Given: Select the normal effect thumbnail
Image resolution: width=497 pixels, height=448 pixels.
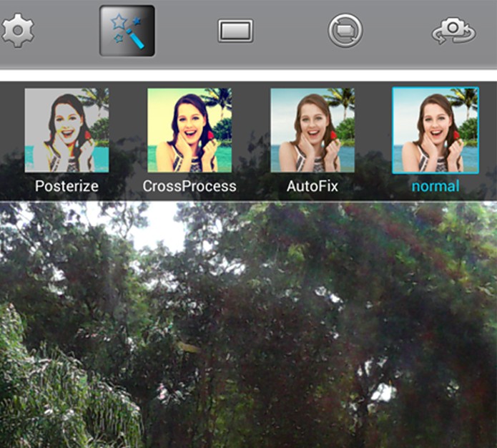Looking at the screenshot, I should [436, 130].
